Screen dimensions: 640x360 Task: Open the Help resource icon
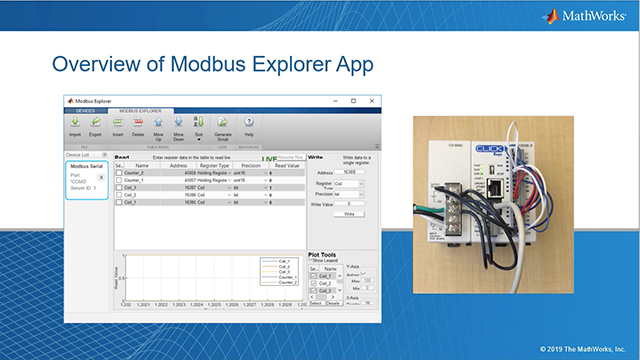point(249,122)
